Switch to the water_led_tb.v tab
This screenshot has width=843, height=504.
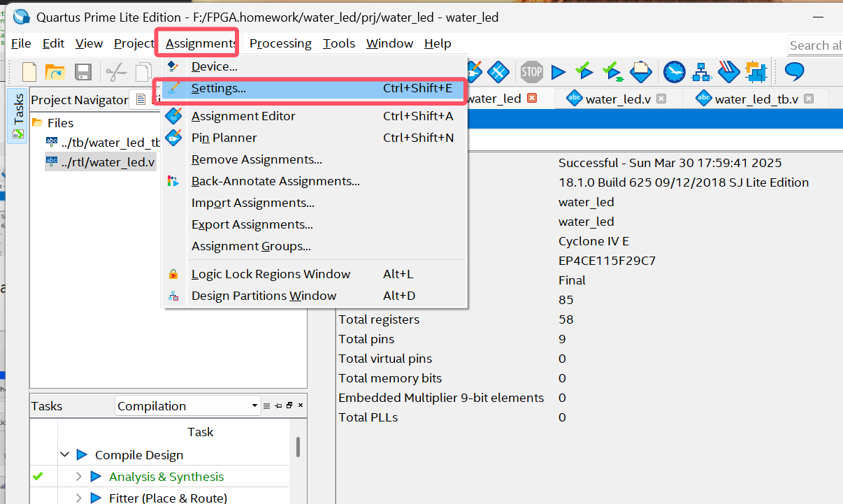(755, 99)
